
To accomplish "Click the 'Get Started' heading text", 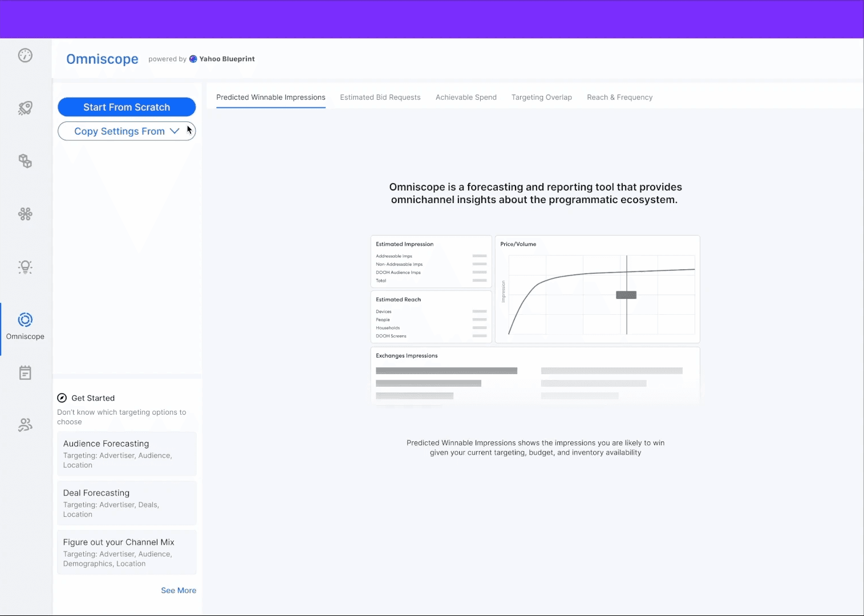I will [x=93, y=398].
